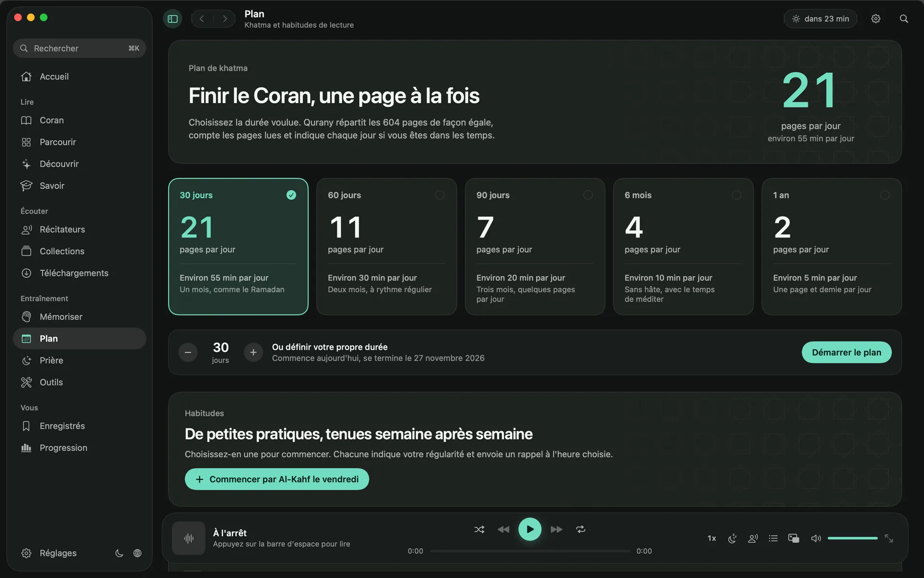Click the waveform thumbnail in player
924x578 pixels.
[x=189, y=538]
